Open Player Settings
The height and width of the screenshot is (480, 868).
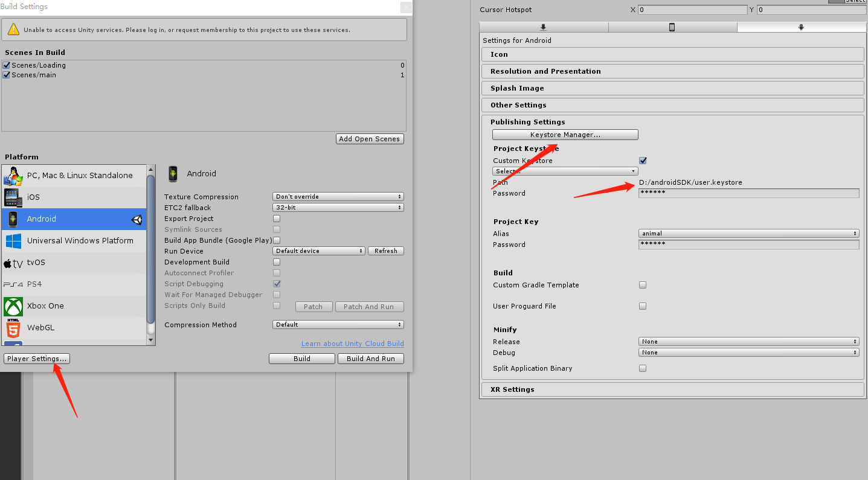tap(37, 359)
